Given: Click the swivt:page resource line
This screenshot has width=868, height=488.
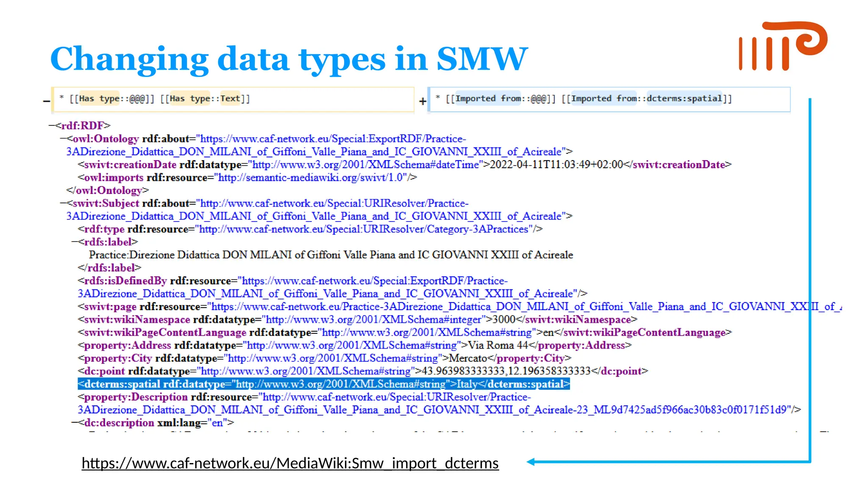Looking at the screenshot, I should pos(460,306).
